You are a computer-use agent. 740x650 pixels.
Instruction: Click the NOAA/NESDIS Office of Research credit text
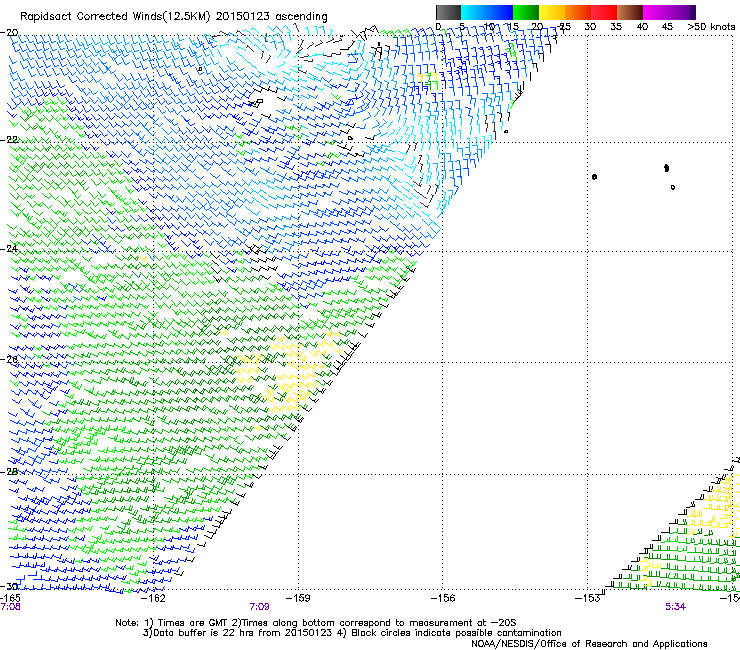(x=589, y=644)
